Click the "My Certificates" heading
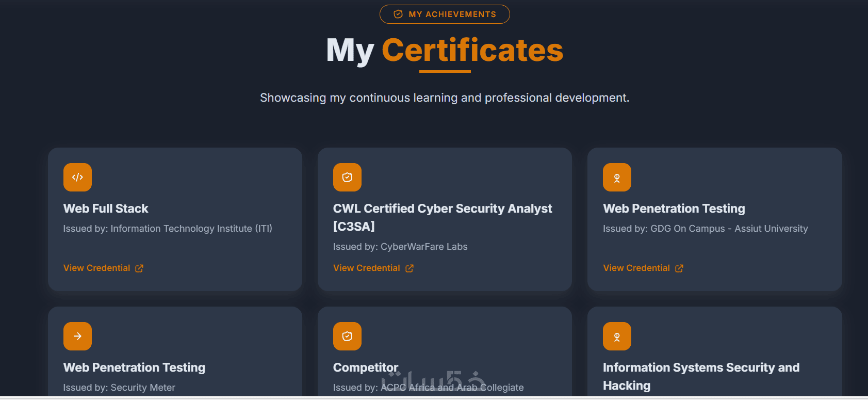The width and height of the screenshot is (868, 400). [x=445, y=50]
